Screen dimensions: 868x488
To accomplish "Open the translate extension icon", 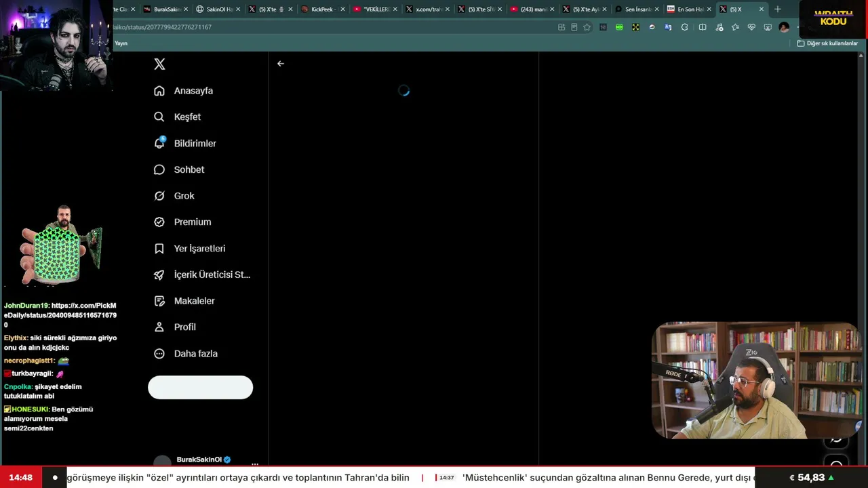I will (668, 27).
